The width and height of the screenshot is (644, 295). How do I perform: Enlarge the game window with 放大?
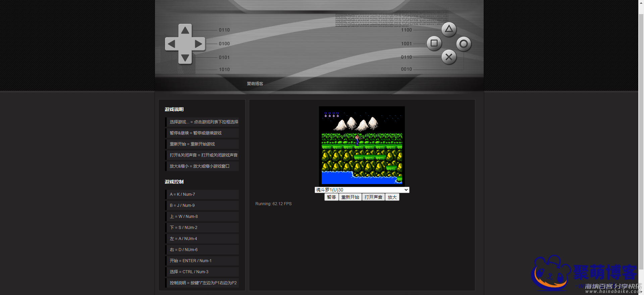click(392, 197)
